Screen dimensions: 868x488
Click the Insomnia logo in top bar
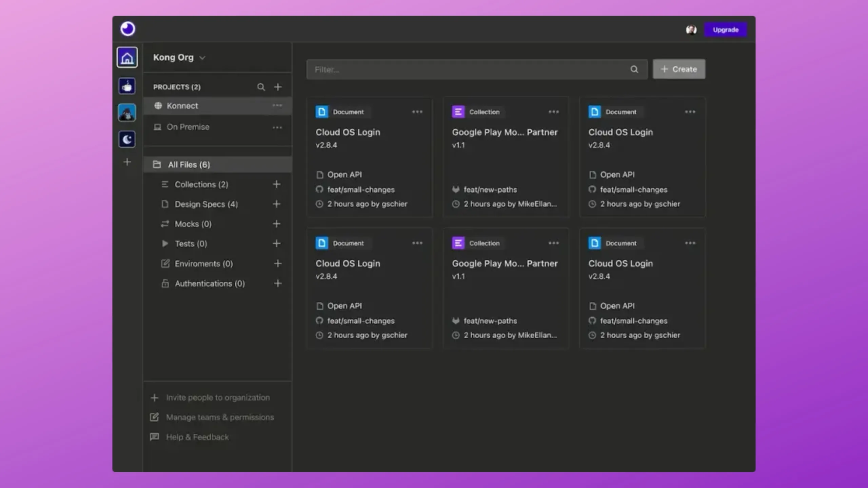pos(127,29)
